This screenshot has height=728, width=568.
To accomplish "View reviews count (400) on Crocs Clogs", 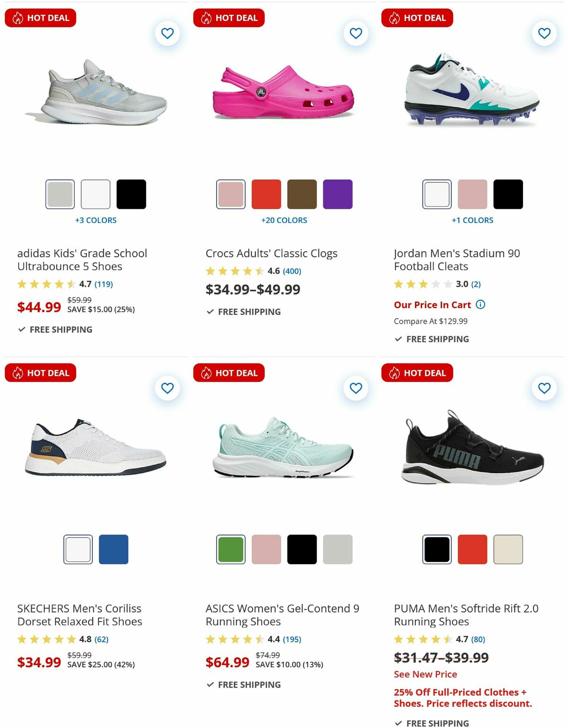I will tap(292, 271).
